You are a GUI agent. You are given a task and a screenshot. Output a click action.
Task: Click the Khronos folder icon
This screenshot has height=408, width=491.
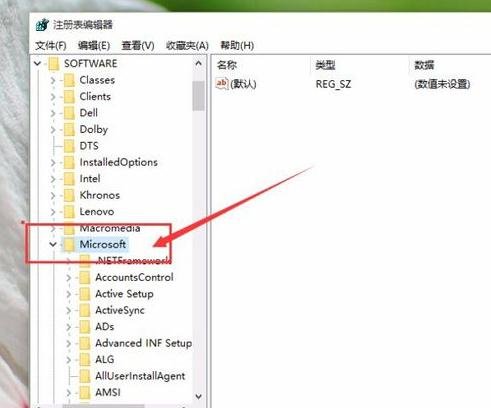click(69, 195)
